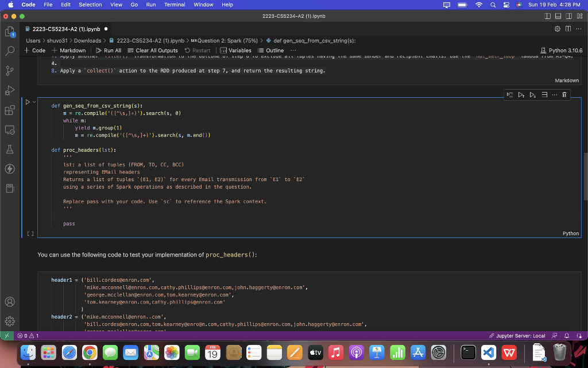
Task: Open the Source Control view
Action: click(x=10, y=71)
